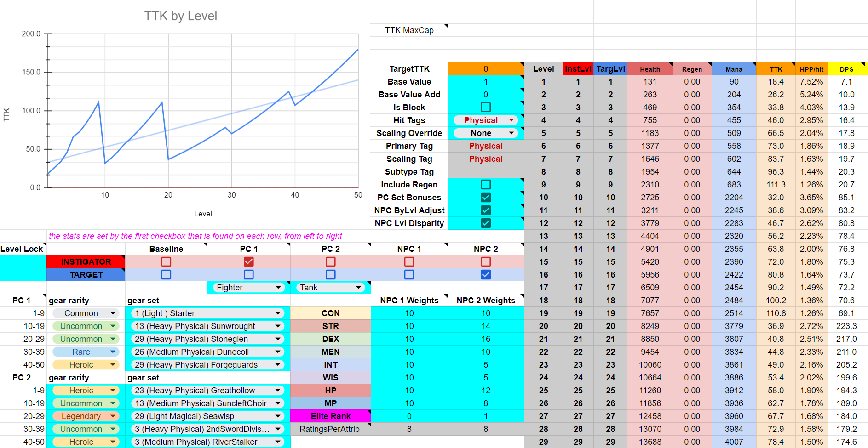
Task: Uncheck the PC 1 INSTIGATOR checkbox
Action: click(x=248, y=261)
